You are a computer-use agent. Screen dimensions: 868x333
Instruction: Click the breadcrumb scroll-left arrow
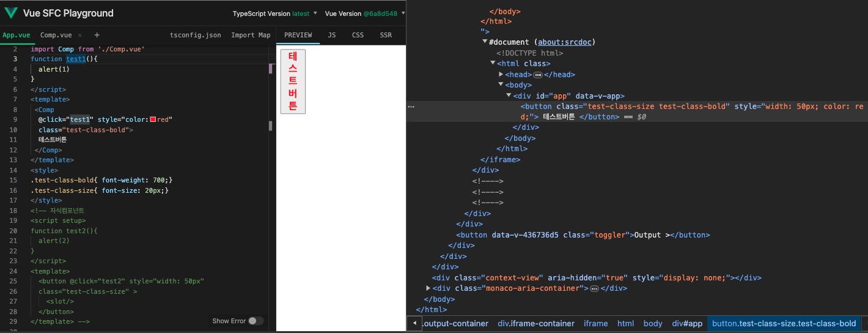pyautogui.click(x=415, y=323)
